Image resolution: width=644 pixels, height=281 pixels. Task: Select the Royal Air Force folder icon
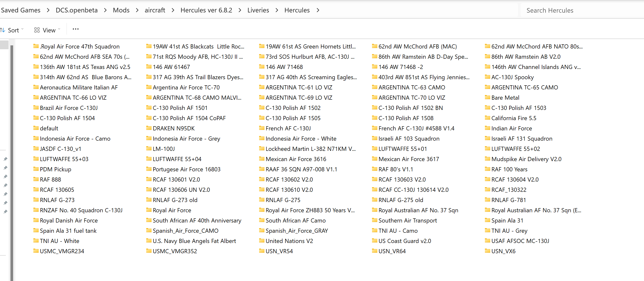(149, 210)
